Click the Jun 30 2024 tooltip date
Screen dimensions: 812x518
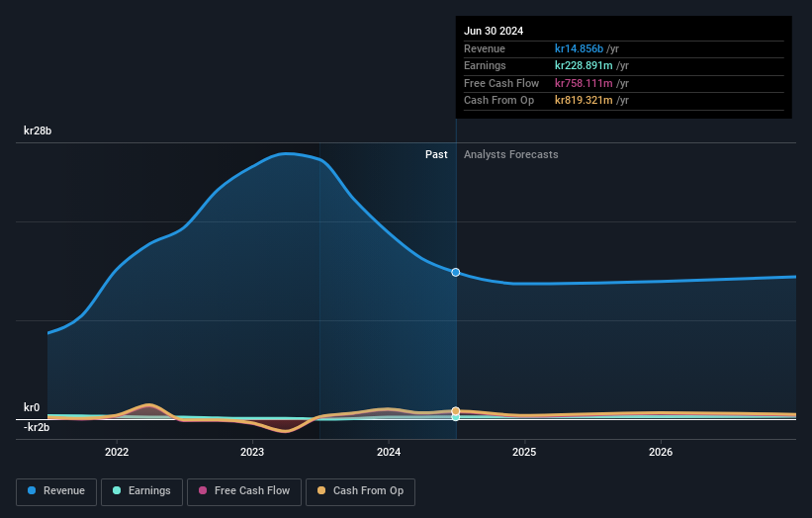coord(494,31)
